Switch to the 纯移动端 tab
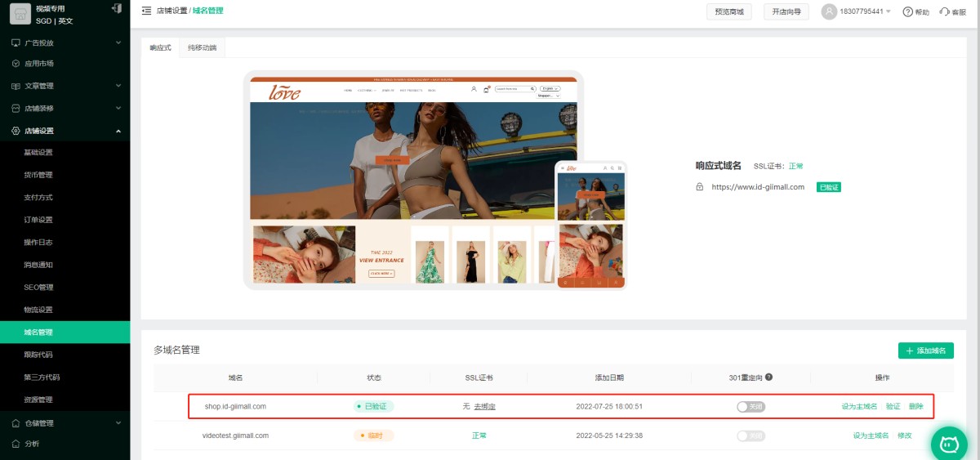Screen dimensions: 980x460 [x=202, y=48]
